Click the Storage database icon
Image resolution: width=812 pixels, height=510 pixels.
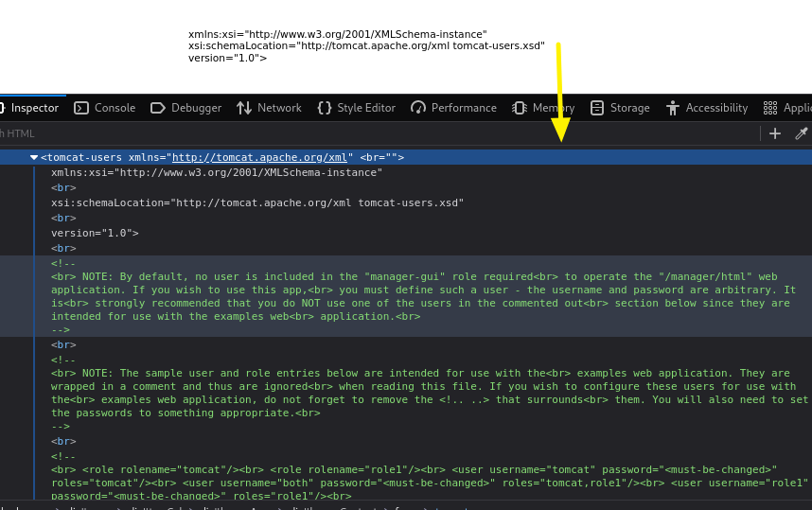point(597,108)
